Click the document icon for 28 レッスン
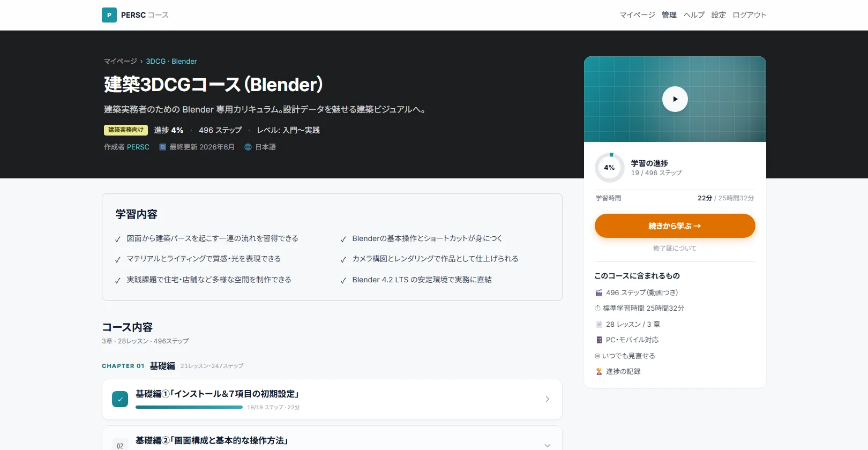Image resolution: width=868 pixels, height=450 pixels. pyautogui.click(x=599, y=324)
